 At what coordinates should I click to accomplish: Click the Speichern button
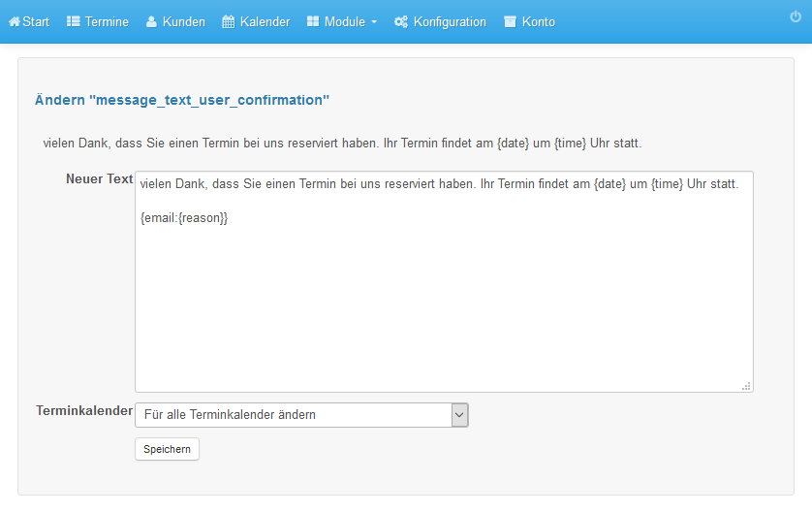tap(167, 449)
